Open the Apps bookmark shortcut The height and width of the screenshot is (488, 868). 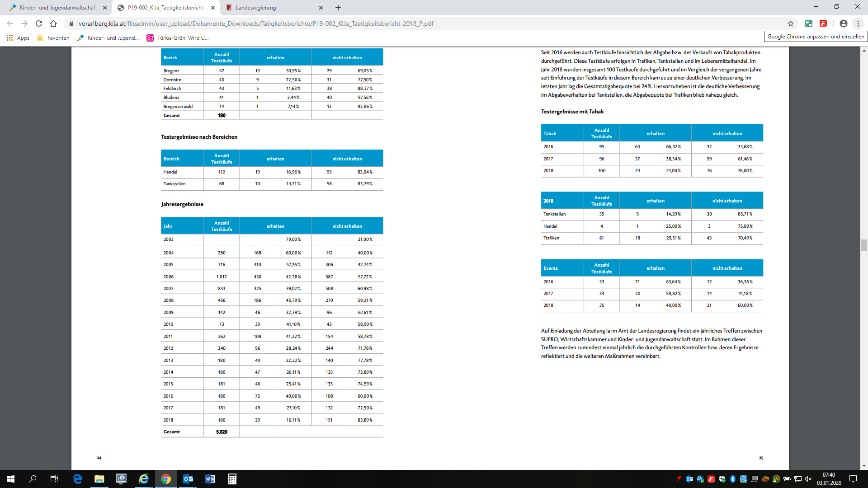(x=18, y=38)
